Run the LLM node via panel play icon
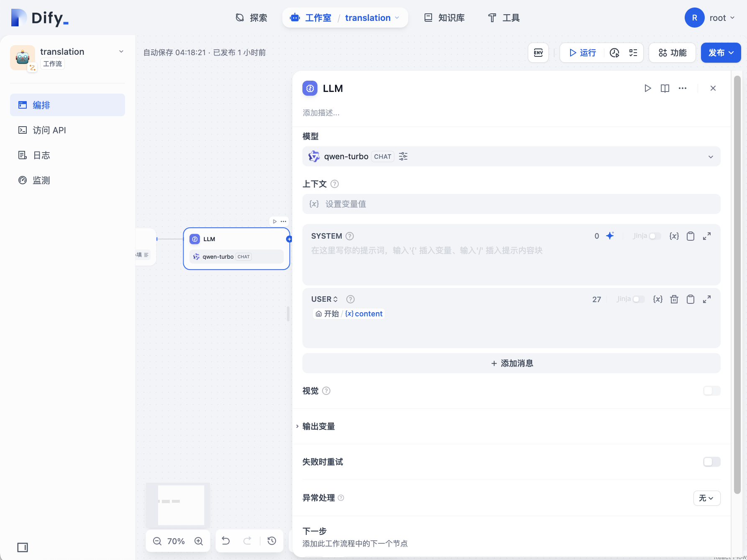Screen dimensions: 747x560 [648, 88]
